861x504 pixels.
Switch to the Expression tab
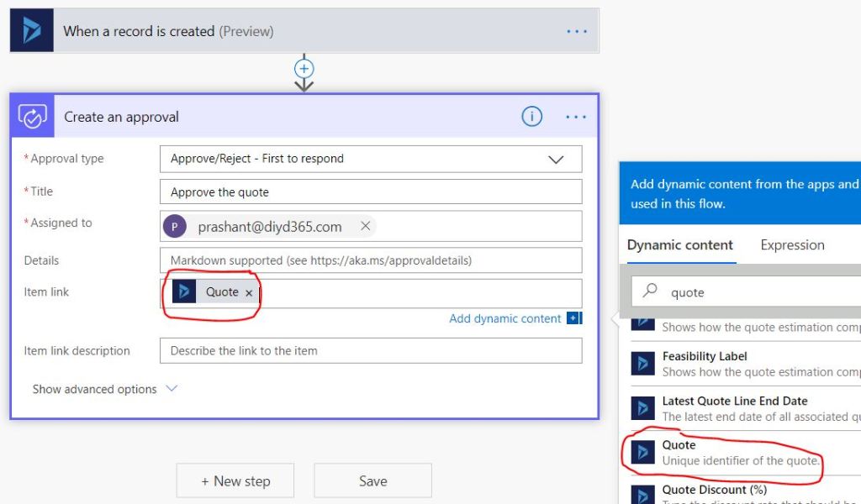(792, 245)
